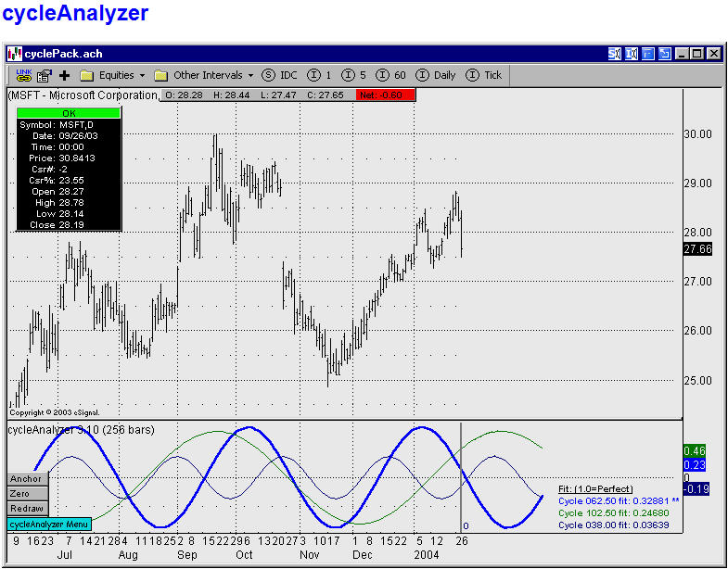Viewport: 728px width, 569px height.
Task: Click the blue arrow window icon in title bar
Action: 665,54
